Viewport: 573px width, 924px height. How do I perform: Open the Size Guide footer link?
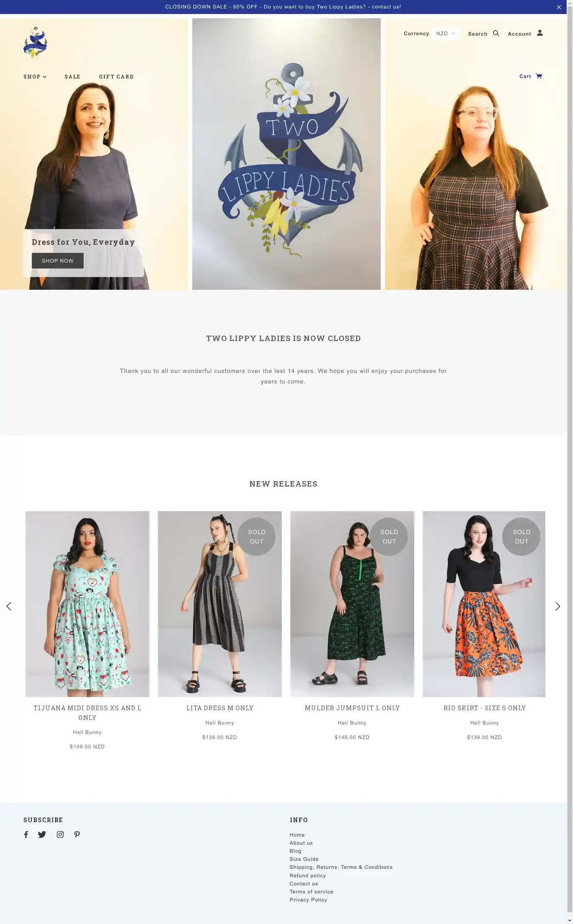point(304,859)
